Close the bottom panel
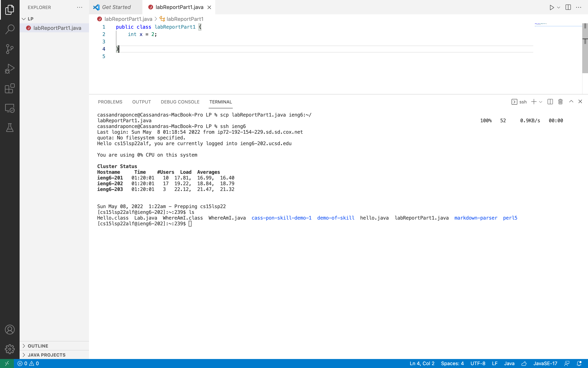Image resolution: width=588 pixels, height=368 pixels. tap(580, 101)
